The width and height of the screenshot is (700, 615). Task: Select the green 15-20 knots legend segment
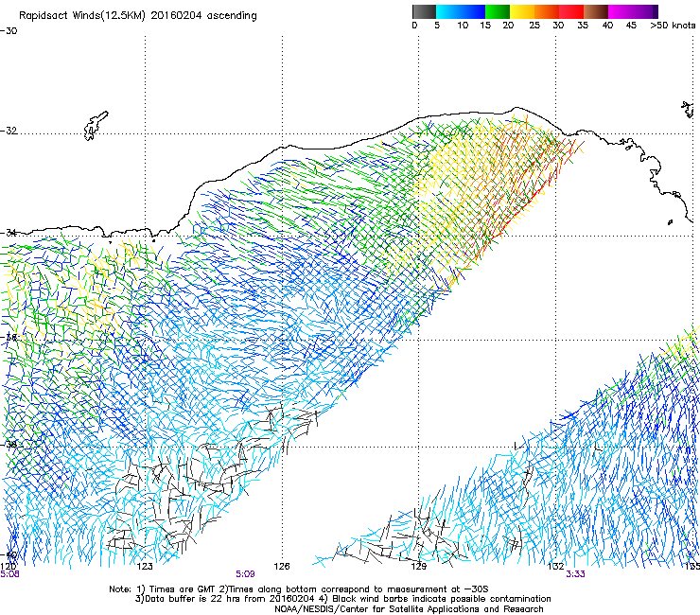pos(498,11)
